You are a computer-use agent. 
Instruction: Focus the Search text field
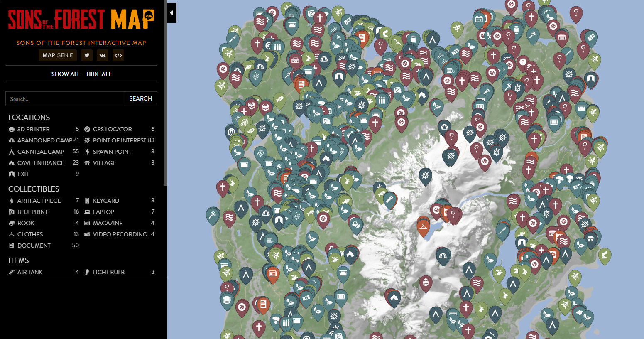pyautogui.click(x=65, y=99)
